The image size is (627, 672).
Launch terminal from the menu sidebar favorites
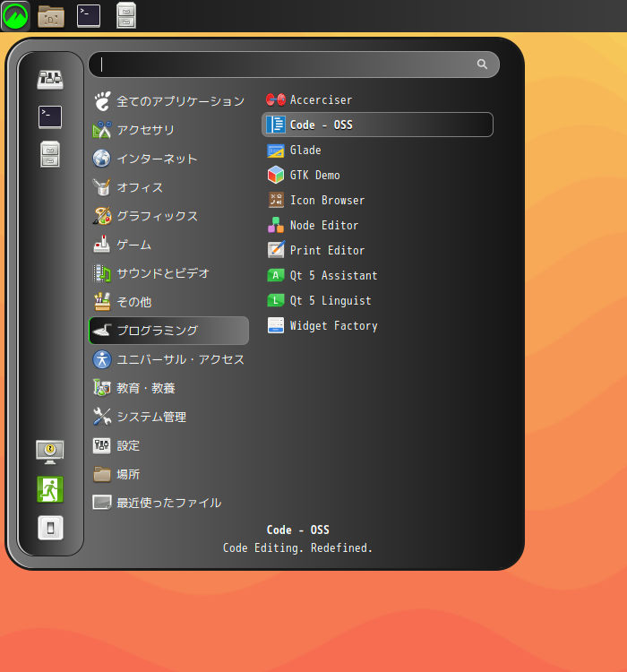[x=50, y=117]
